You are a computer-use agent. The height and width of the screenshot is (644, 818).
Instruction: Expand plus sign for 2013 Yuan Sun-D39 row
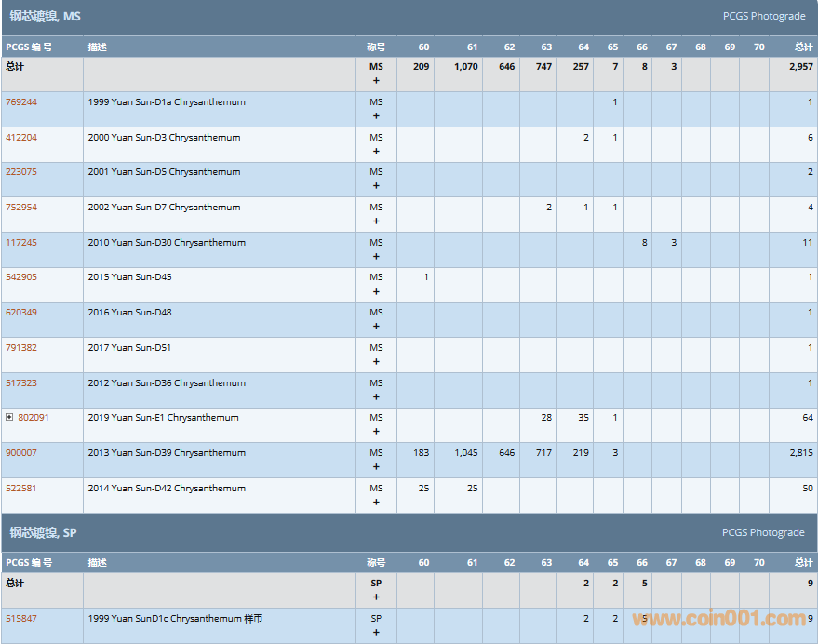pyautogui.click(x=376, y=467)
